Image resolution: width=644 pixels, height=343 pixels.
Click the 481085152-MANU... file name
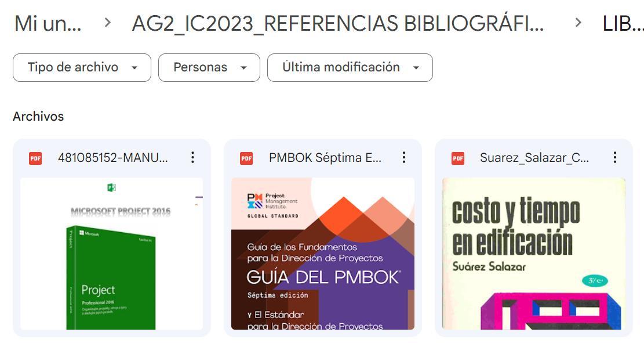(x=113, y=158)
